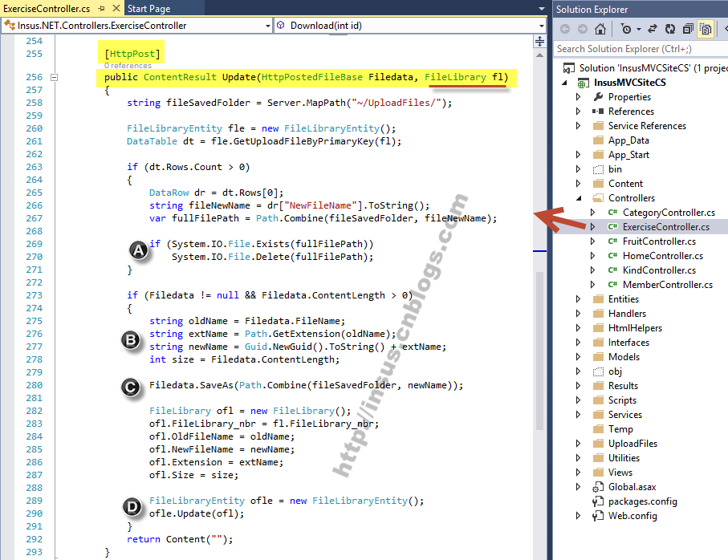This screenshot has height=560, width=728.
Task: Click the wrench icon beside Properties
Action: pyautogui.click(x=599, y=96)
